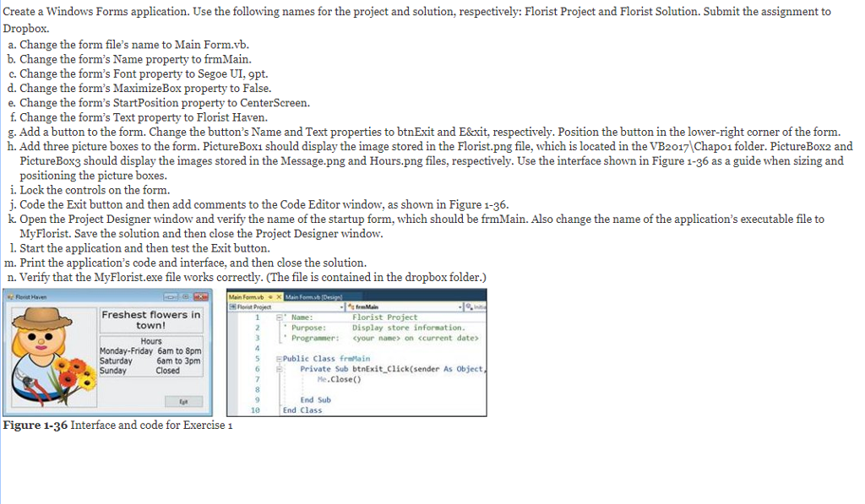Click the project glyph beside Florist Project dropdown

(x=233, y=305)
